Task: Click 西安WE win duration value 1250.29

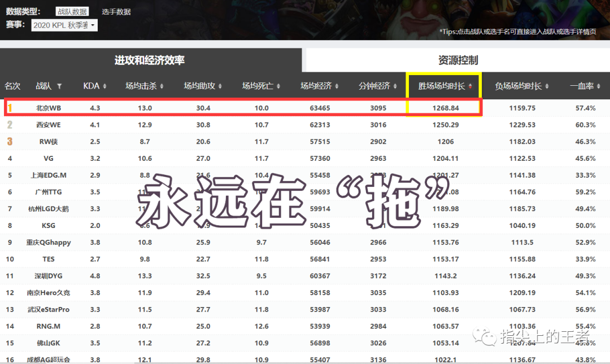Action: click(446, 125)
